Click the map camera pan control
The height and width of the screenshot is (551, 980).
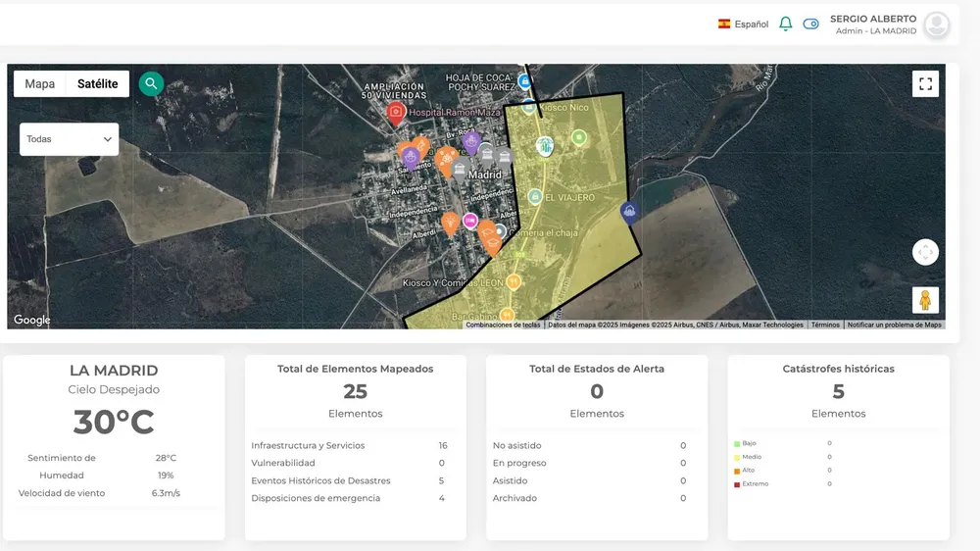point(925,252)
